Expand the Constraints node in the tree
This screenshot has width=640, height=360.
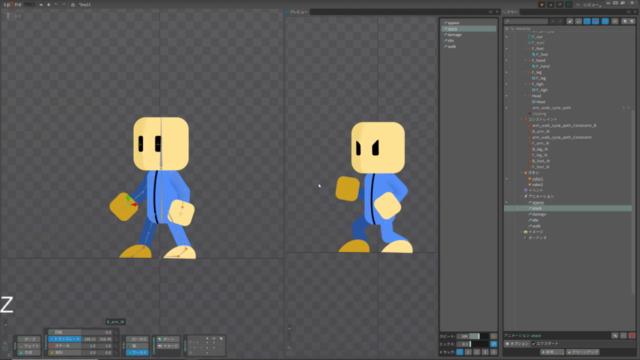coord(522,120)
